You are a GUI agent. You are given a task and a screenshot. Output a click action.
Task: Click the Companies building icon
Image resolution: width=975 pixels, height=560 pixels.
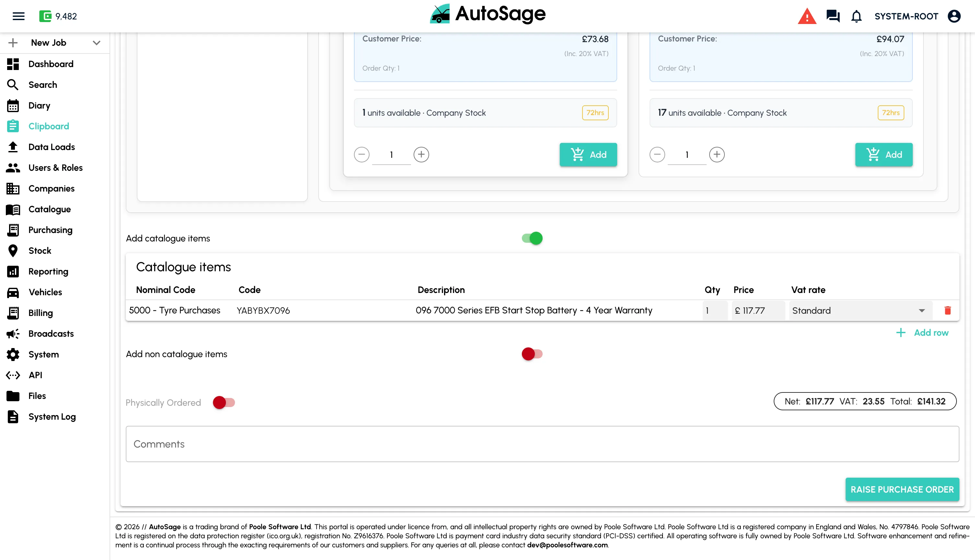coord(13,189)
